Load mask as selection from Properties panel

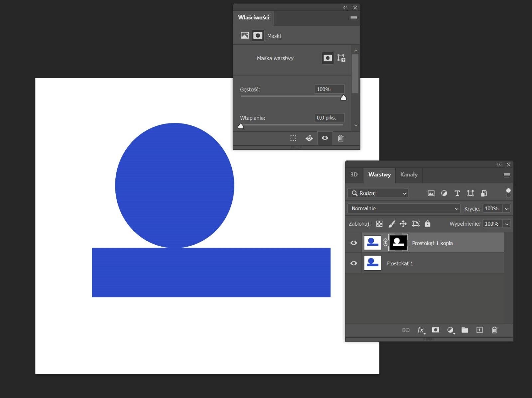pos(293,138)
